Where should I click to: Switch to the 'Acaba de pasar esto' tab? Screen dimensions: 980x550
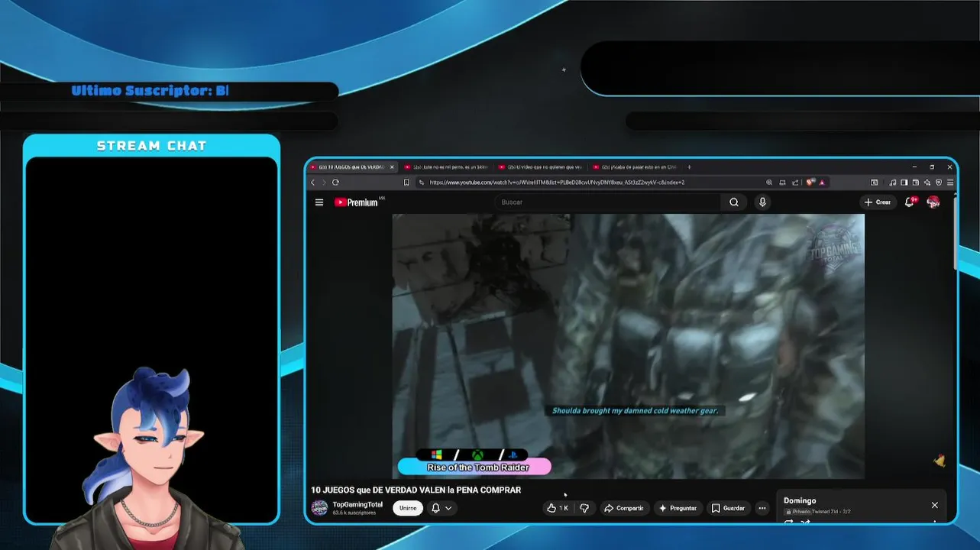635,167
